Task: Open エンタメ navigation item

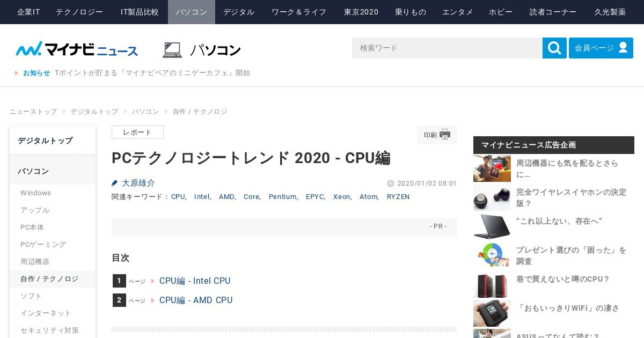Action: coord(458,12)
